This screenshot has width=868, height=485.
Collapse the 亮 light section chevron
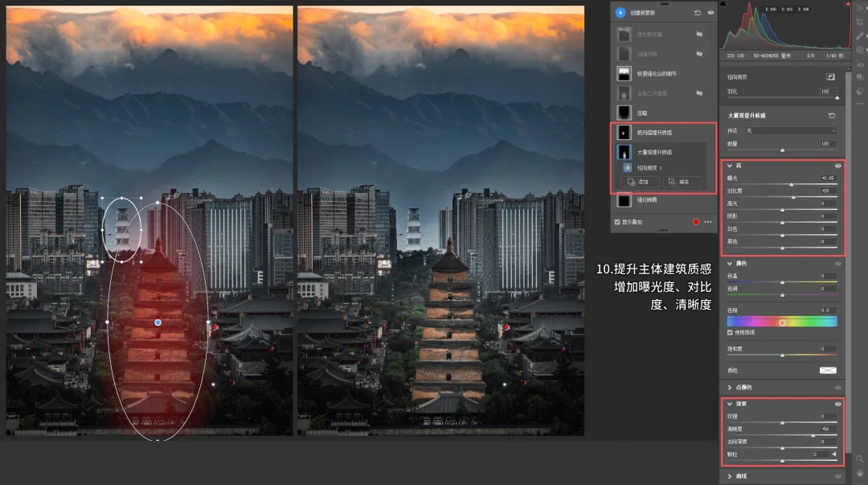pyautogui.click(x=730, y=166)
